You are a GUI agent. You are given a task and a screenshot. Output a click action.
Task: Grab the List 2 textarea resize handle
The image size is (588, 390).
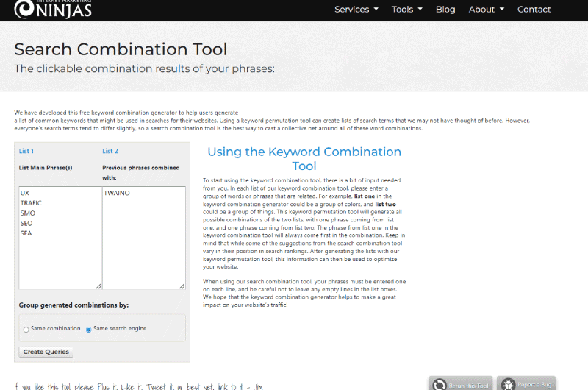coord(182,286)
